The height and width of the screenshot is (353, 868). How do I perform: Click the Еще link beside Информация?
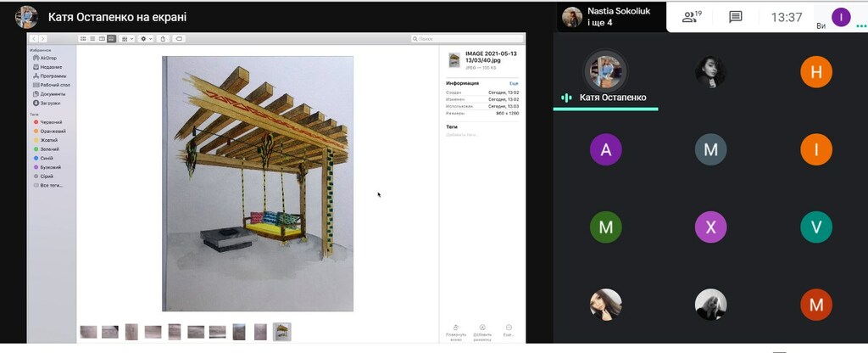coord(514,83)
